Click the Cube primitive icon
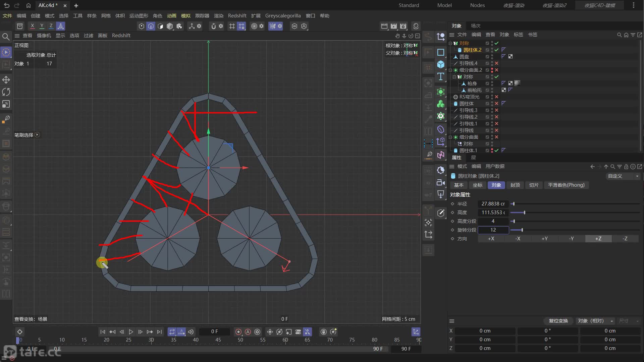Viewport: 644px width, 362px height. [x=441, y=64]
